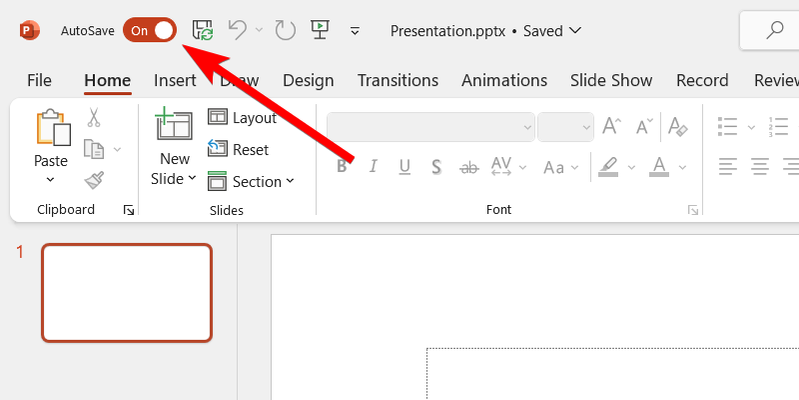Click the Redo icon
The image size is (799, 400).
tap(285, 30)
